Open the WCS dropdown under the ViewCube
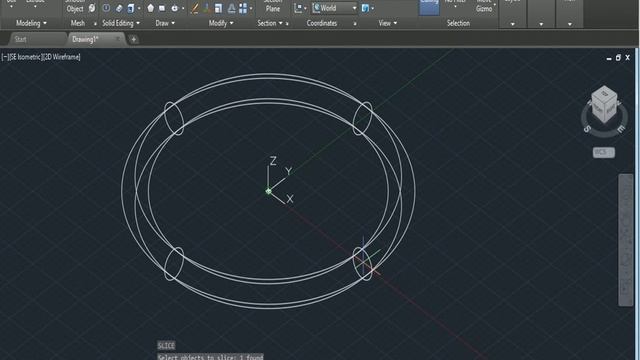This screenshot has width=640, height=360. point(604,152)
